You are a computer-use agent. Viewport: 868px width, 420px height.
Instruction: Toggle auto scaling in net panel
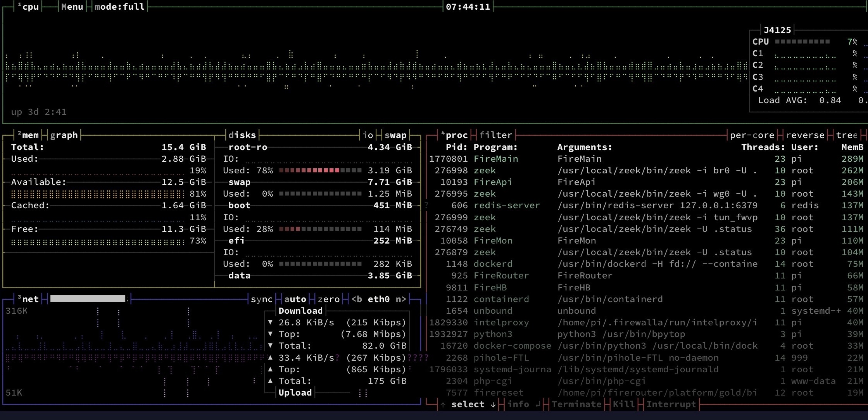tap(295, 299)
